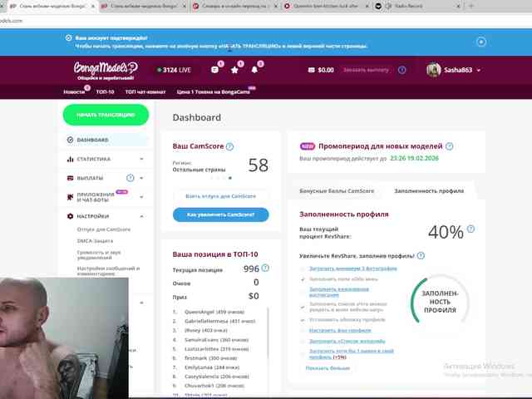The image size is (532, 399).
Task: Open the ТОП чат-комнат menu item
Action: point(145,92)
